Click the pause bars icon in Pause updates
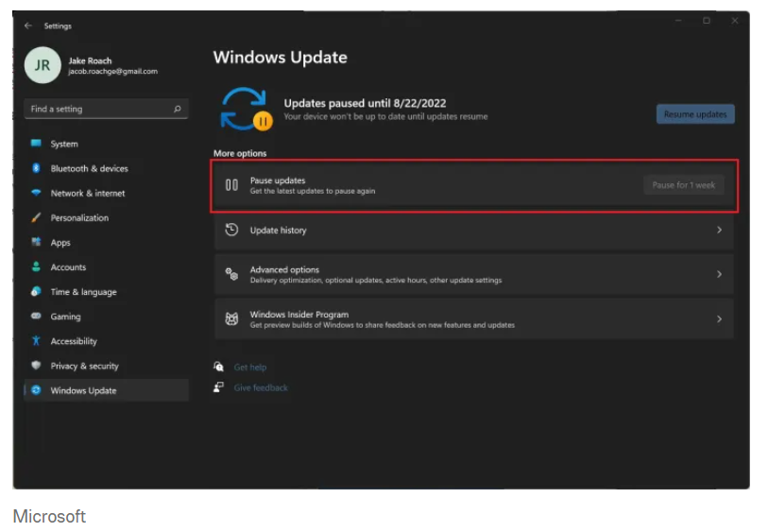Image resolution: width=768 pixels, height=532 pixels. point(231,185)
